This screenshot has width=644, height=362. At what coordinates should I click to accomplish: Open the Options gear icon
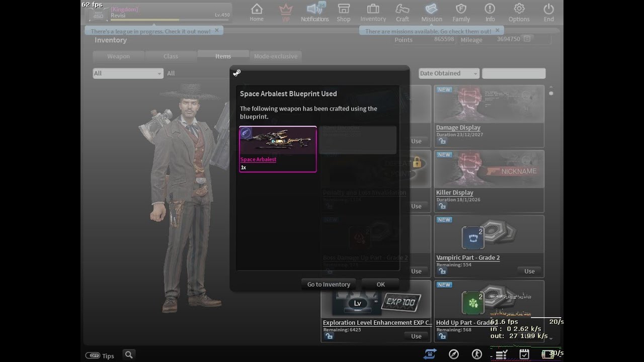519,9
